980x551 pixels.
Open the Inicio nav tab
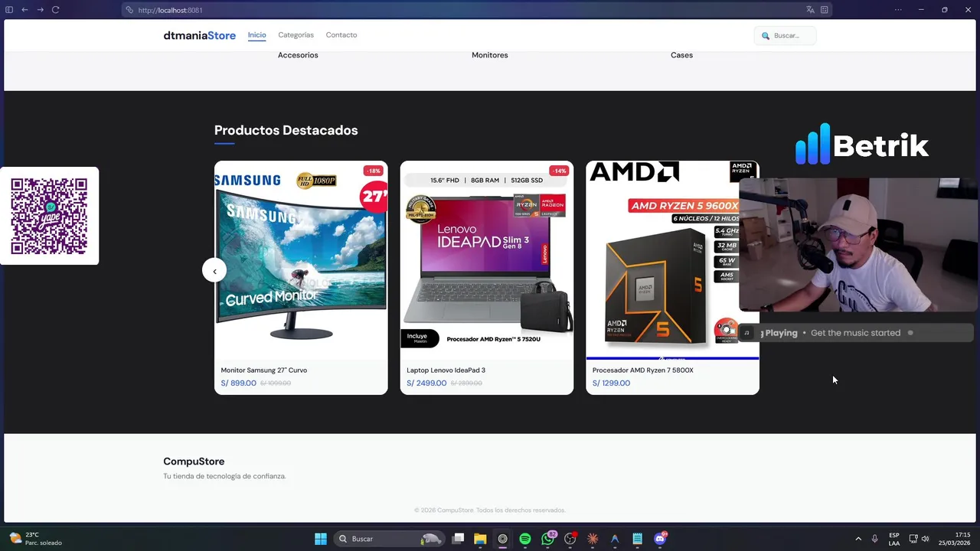(256, 35)
